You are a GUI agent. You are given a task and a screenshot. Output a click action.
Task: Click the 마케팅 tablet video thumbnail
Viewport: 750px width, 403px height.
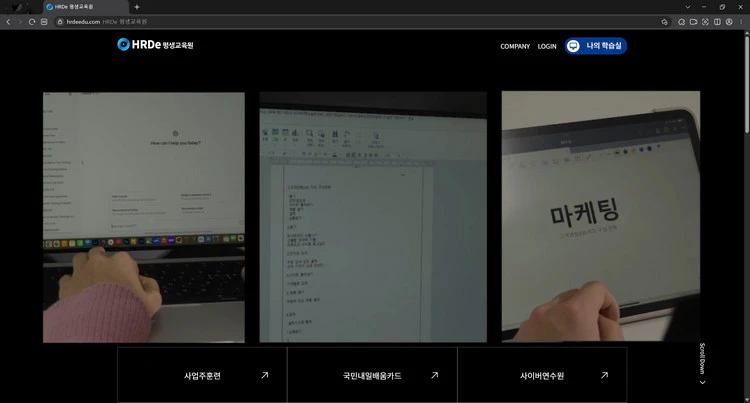click(x=600, y=215)
